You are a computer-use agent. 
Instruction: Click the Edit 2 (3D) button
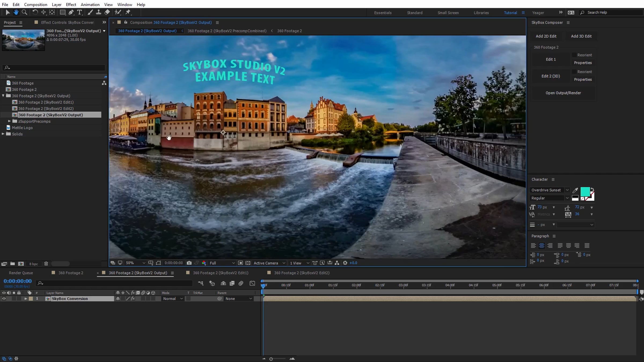[551, 76]
